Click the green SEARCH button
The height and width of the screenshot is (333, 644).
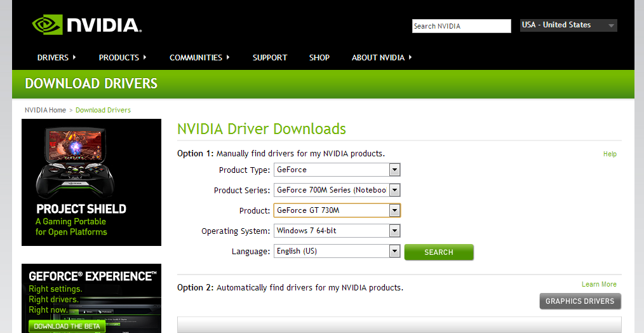pyautogui.click(x=439, y=252)
